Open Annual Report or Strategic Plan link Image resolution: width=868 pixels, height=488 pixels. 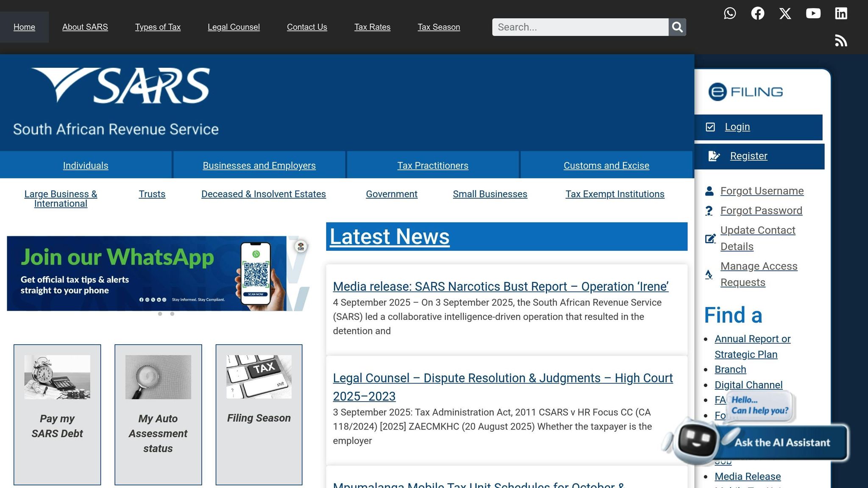(752, 347)
